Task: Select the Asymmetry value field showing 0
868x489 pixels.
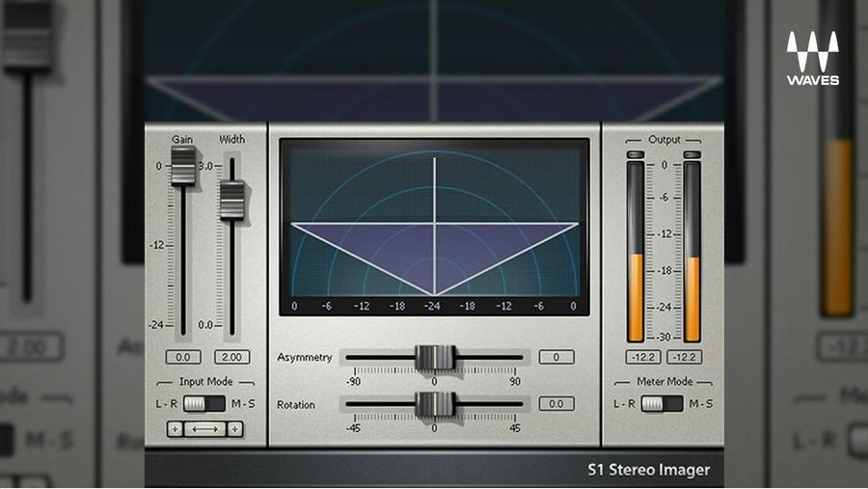Action: [x=556, y=357]
